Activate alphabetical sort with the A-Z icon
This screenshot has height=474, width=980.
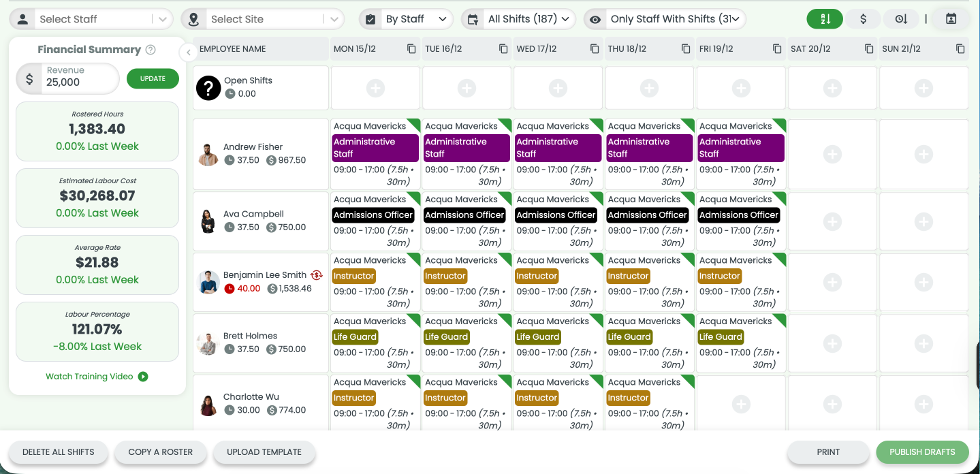[x=825, y=18]
